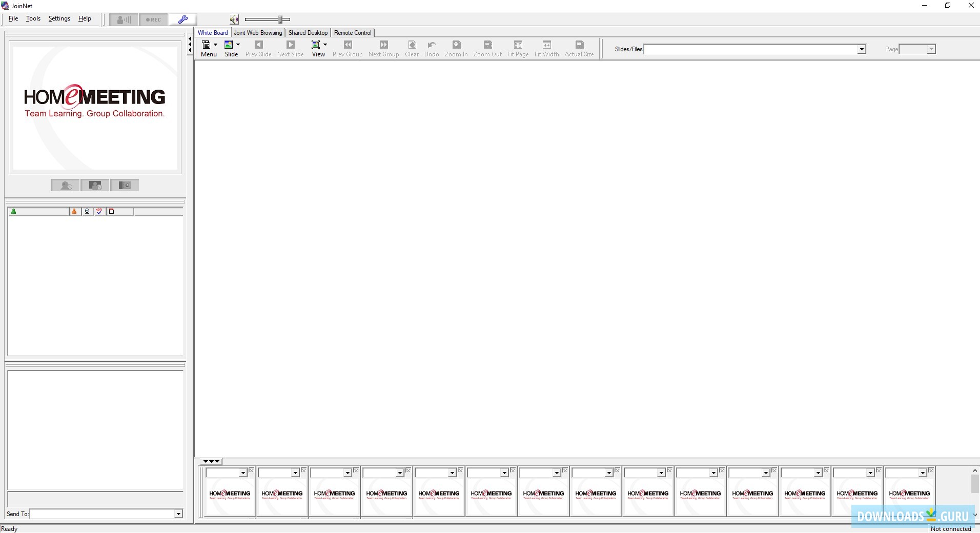Switch to the Shared Desktop tab
Screen dimensions: 980x533
308,32
